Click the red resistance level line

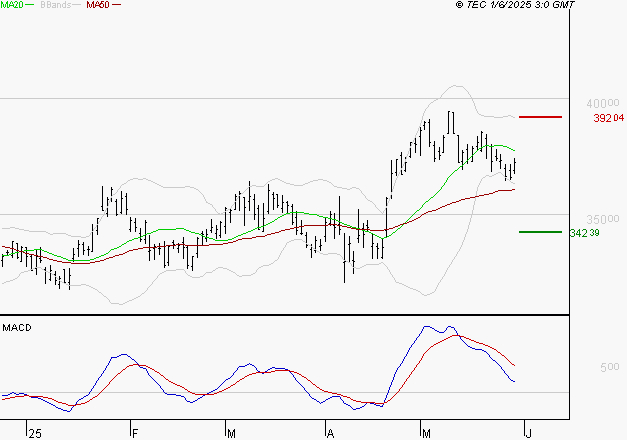(540, 117)
